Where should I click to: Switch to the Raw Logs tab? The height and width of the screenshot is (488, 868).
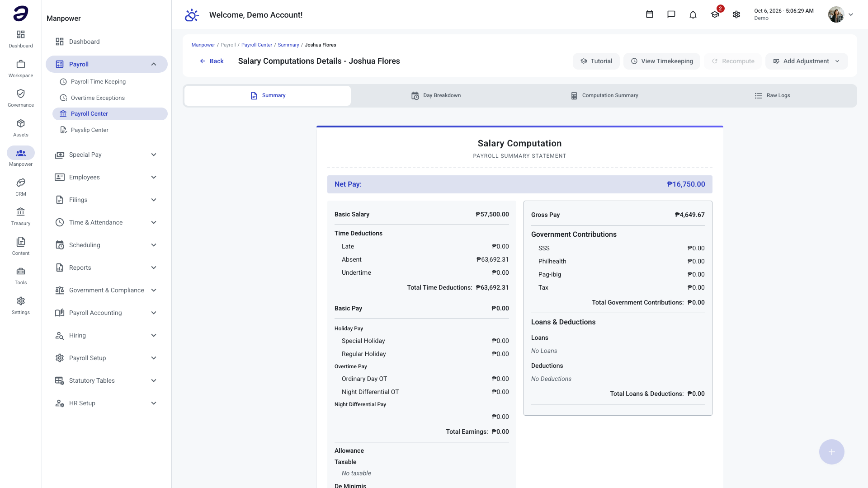click(x=772, y=96)
